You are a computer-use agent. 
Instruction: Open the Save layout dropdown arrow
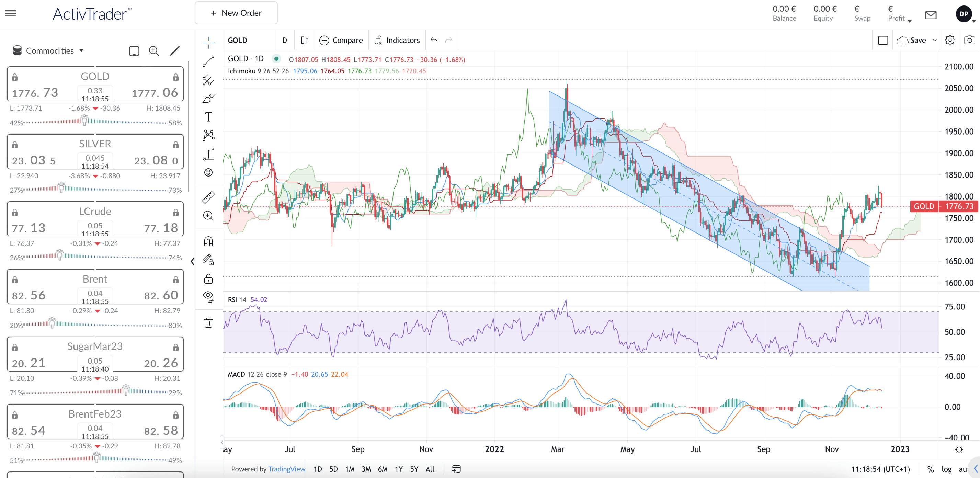934,40
